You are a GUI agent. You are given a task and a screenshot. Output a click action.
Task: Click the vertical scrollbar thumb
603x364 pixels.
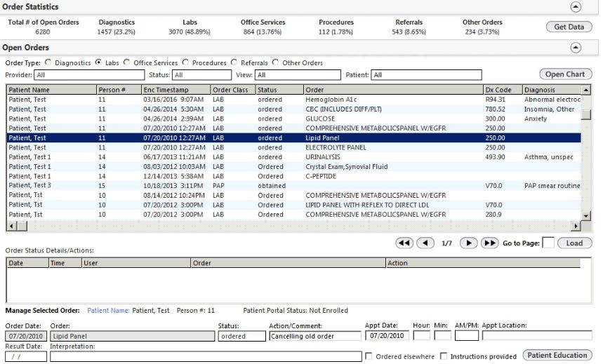(x=585, y=115)
